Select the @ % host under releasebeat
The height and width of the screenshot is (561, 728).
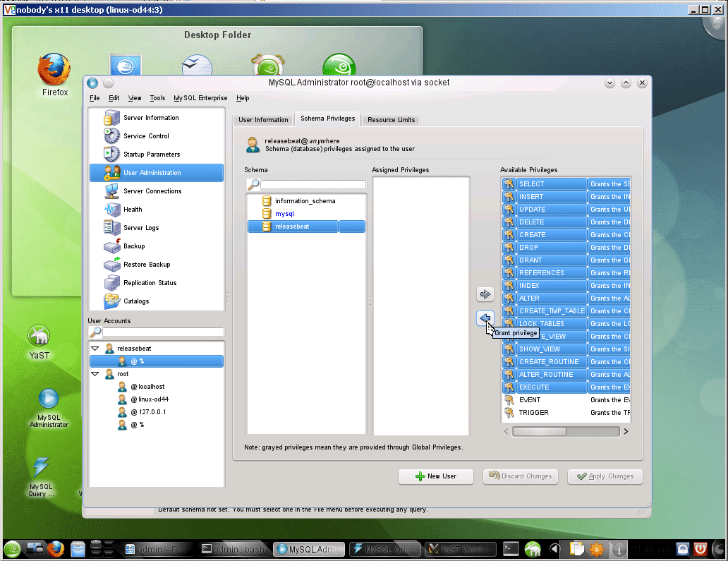[157, 361]
